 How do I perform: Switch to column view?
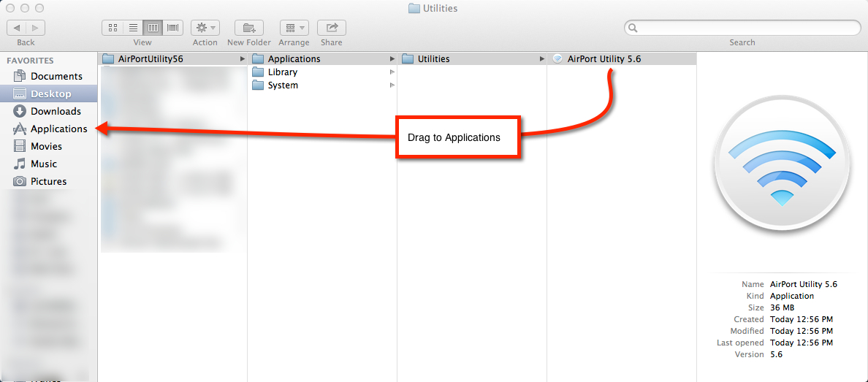pyautogui.click(x=153, y=28)
